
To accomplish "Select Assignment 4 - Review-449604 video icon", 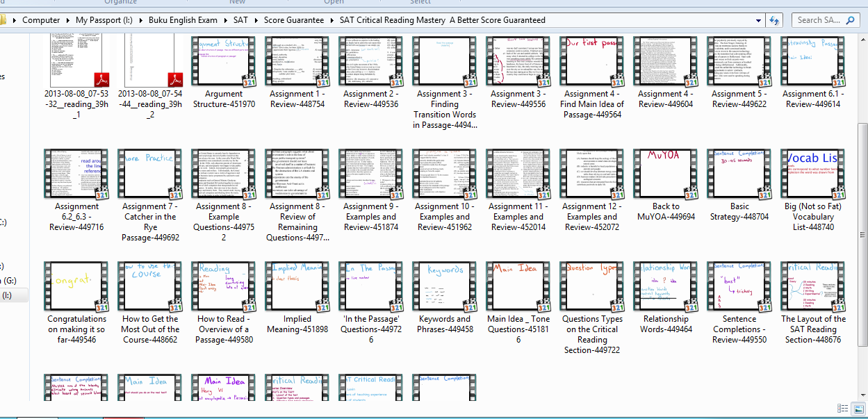I will [666, 61].
